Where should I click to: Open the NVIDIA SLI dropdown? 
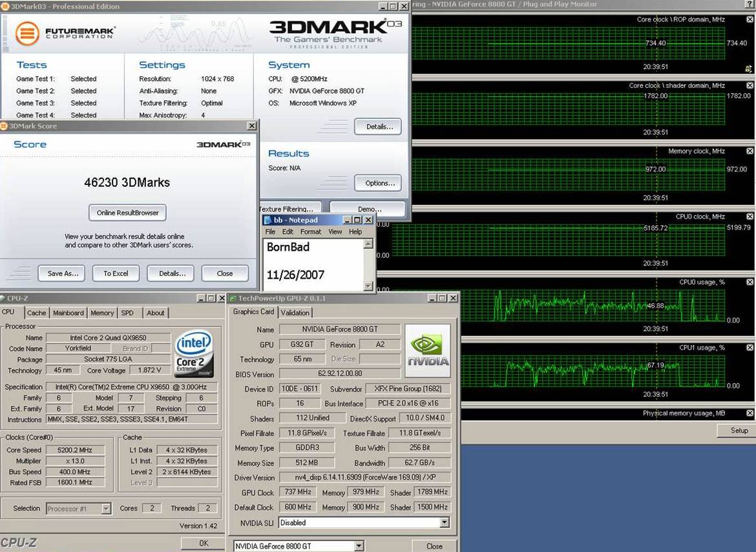point(445,523)
